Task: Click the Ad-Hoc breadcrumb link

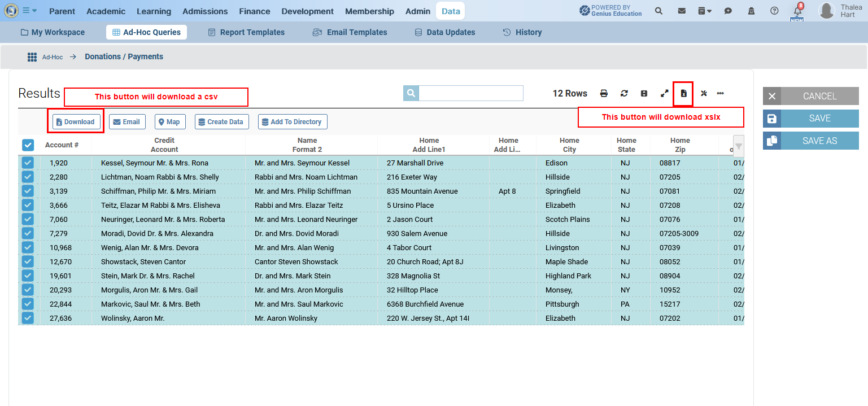Action: click(x=53, y=57)
